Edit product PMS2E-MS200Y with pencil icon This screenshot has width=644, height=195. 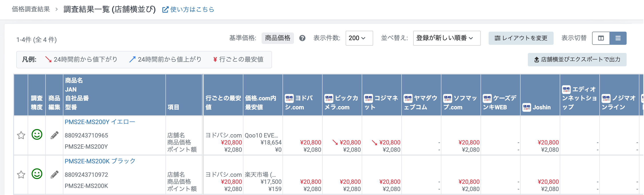[55, 135]
